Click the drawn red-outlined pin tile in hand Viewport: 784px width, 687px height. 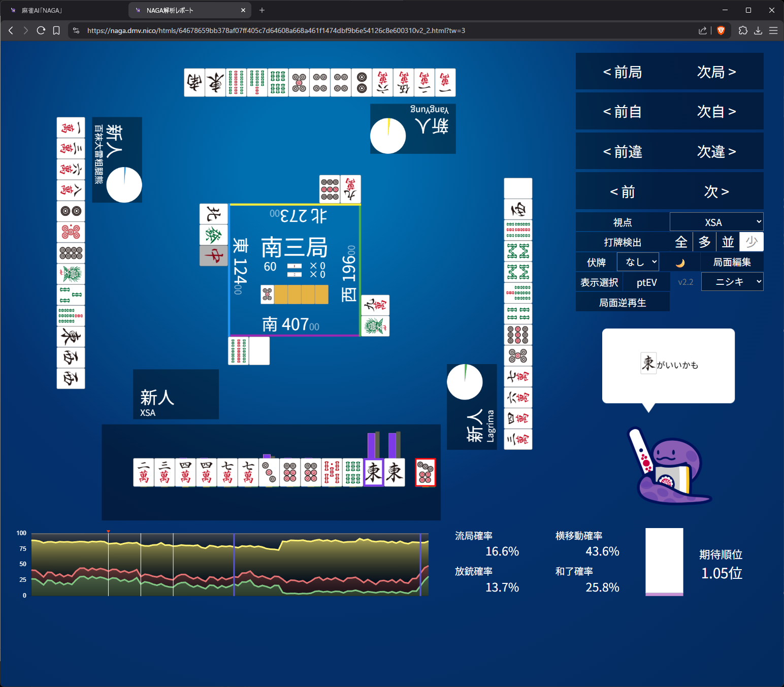425,472
